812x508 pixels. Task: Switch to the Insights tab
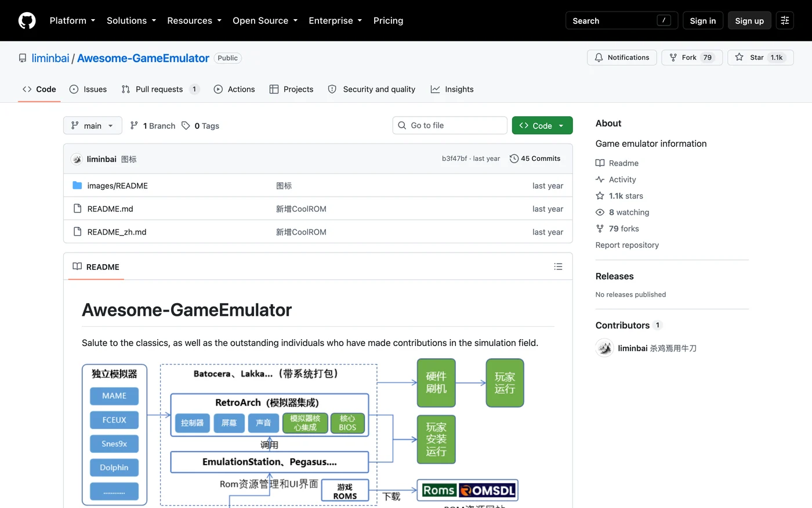point(452,89)
